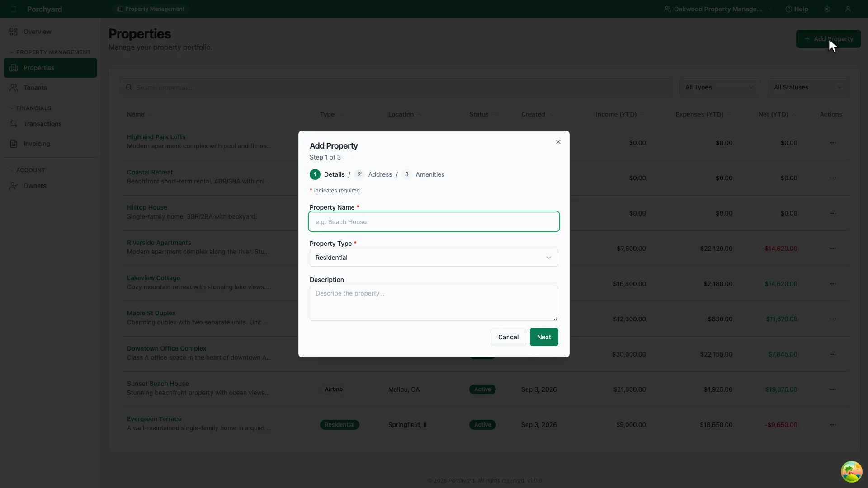Click the Next button

tap(544, 337)
